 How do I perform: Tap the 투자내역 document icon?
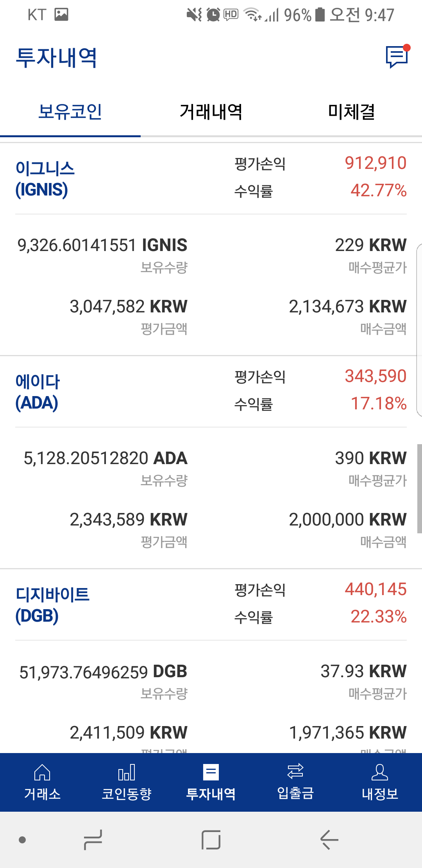tap(211, 772)
